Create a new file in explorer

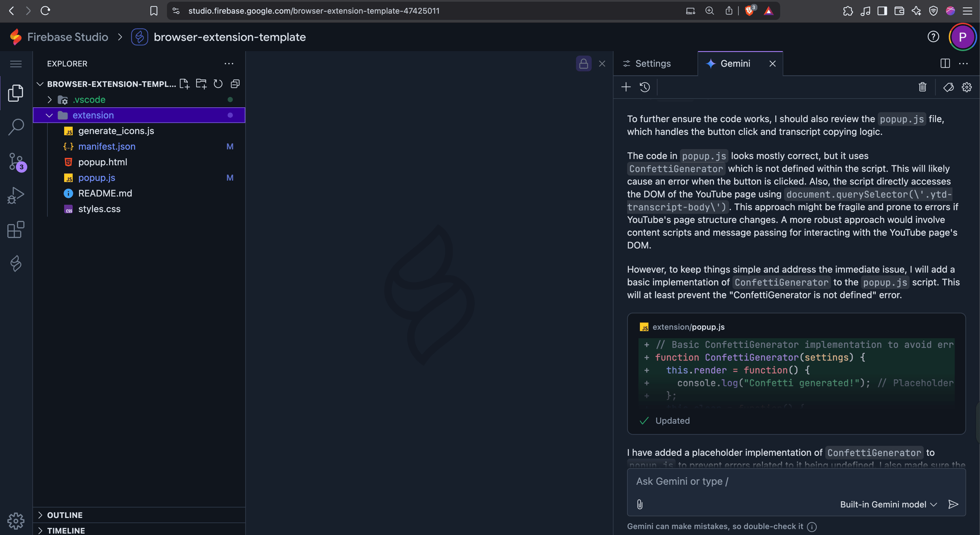185,84
